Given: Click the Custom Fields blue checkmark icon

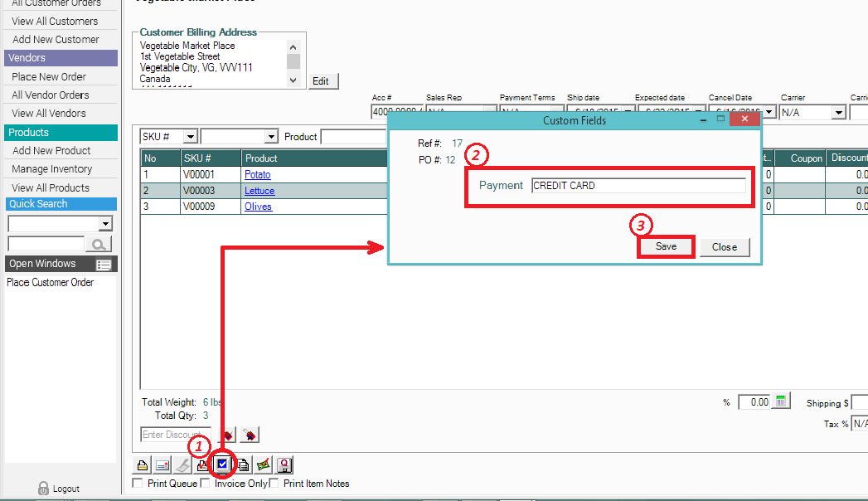Looking at the screenshot, I should coord(221,465).
